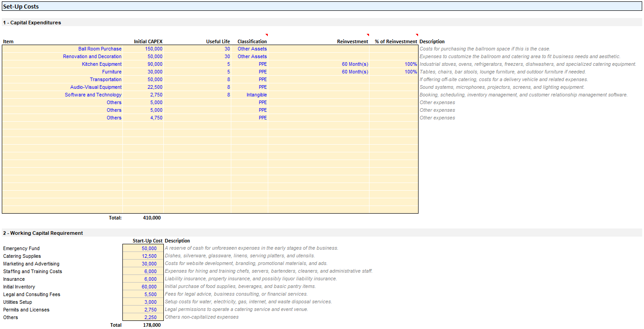Click the Emergency Fund start-up cost cell
The image size is (644, 329).
click(x=149, y=248)
